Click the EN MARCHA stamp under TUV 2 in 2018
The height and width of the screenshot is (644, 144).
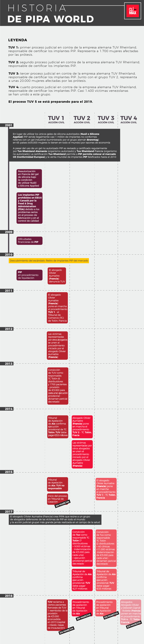coord(84,617)
